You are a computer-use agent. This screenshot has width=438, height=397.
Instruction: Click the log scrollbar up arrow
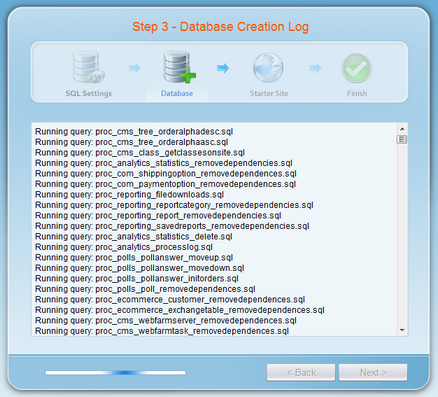pyautogui.click(x=402, y=129)
